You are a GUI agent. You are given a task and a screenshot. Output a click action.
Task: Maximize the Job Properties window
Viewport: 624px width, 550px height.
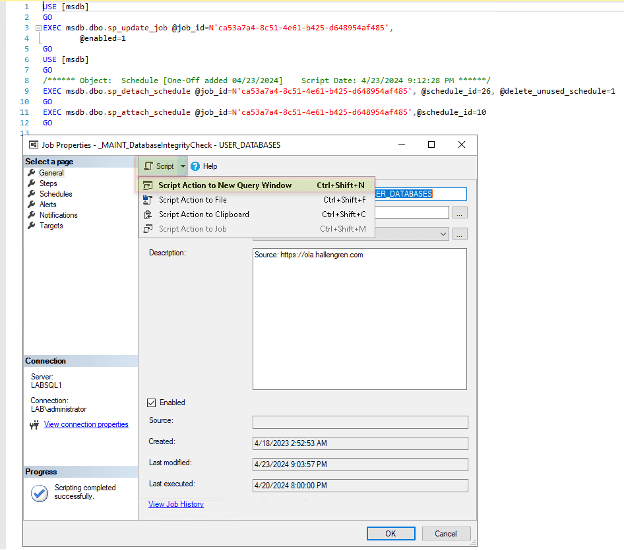431,144
